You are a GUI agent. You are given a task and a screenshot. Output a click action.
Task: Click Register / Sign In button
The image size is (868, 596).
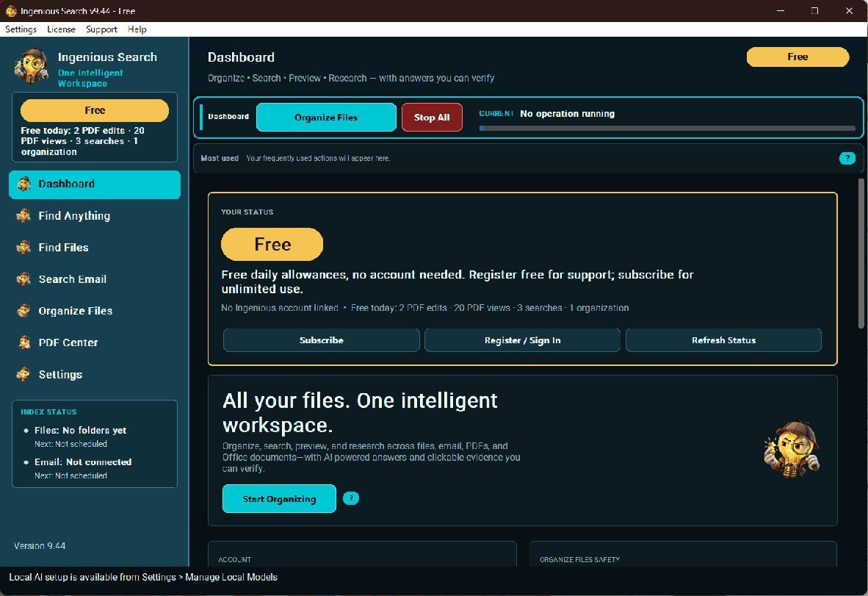pos(523,340)
